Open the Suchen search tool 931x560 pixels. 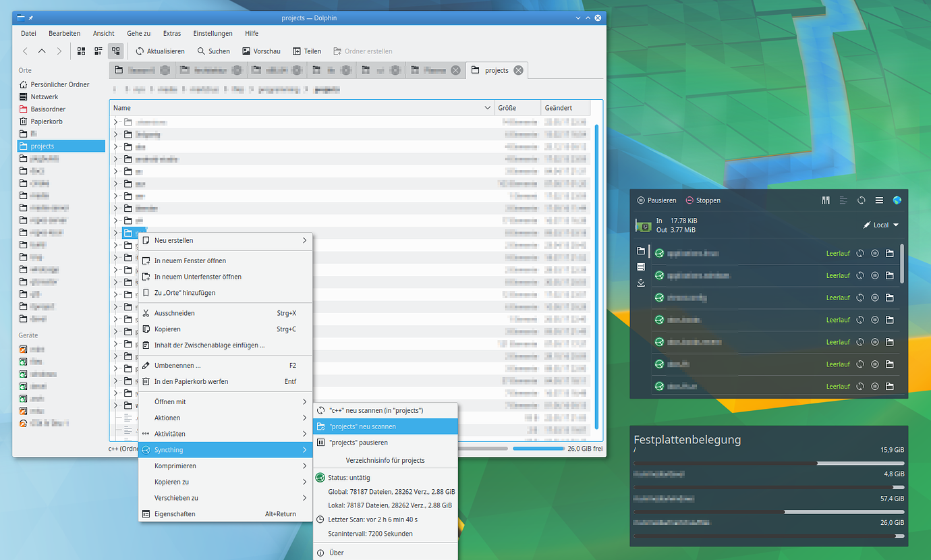click(x=213, y=51)
